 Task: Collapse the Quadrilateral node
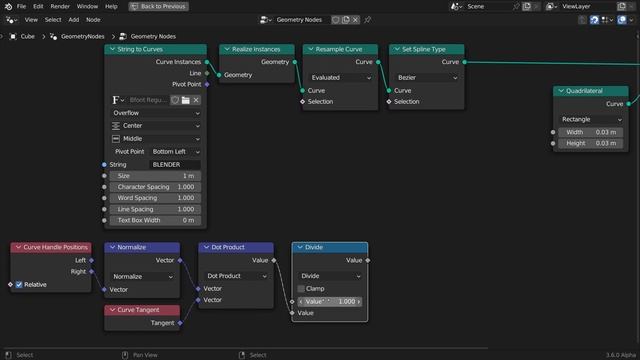click(561, 91)
